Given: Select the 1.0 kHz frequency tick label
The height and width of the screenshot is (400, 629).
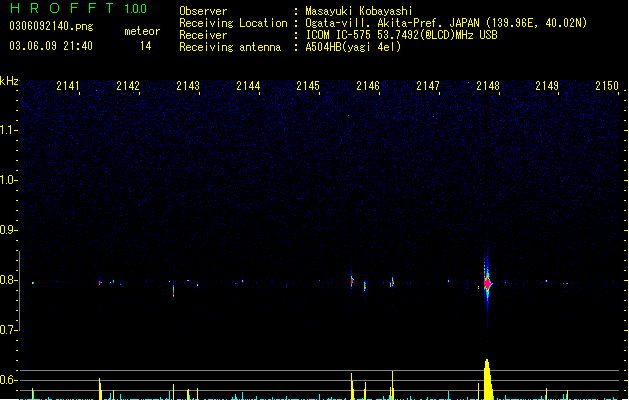Looking at the screenshot, I should tap(8, 180).
